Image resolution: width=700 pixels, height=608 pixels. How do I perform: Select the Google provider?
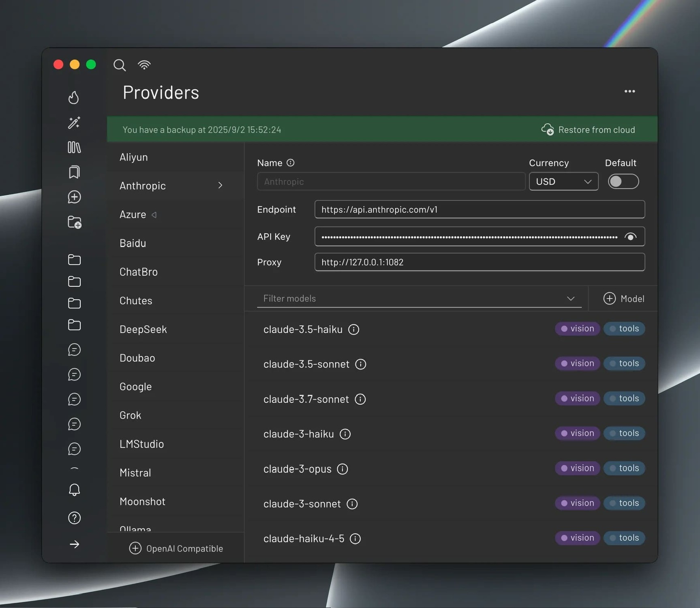click(135, 387)
